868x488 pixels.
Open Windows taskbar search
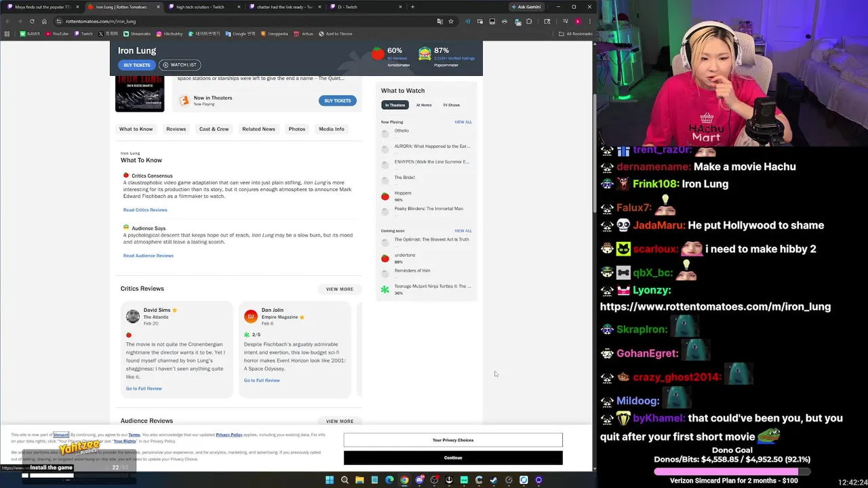[344, 480]
